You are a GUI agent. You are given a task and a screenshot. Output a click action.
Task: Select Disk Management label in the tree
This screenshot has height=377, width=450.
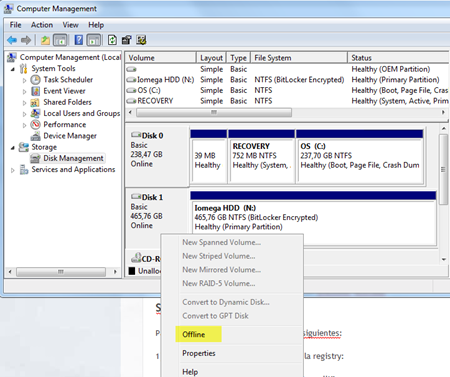[73, 158]
